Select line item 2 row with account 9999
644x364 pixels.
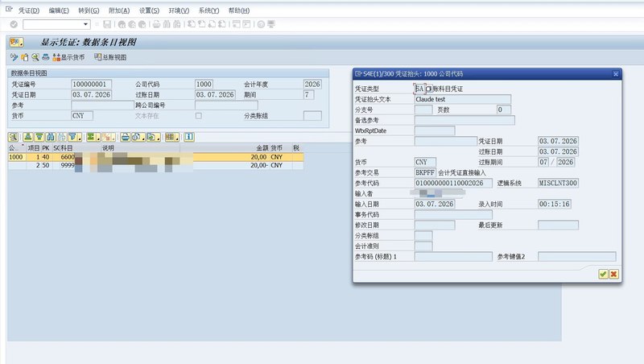click(155, 165)
